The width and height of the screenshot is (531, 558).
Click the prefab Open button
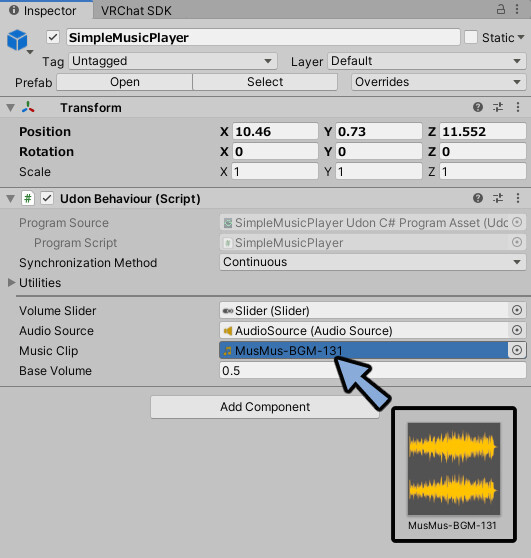(125, 82)
